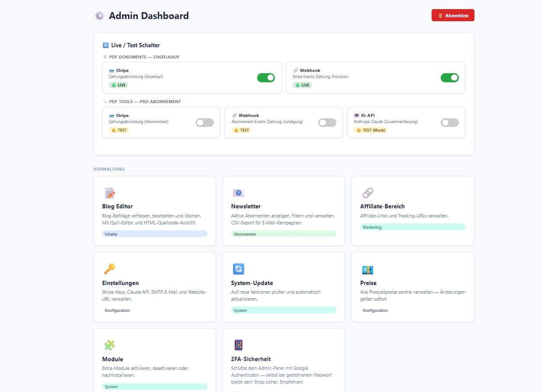Click the KI-API robot icon
Viewport: 542px width, 392px height.
tap(357, 116)
